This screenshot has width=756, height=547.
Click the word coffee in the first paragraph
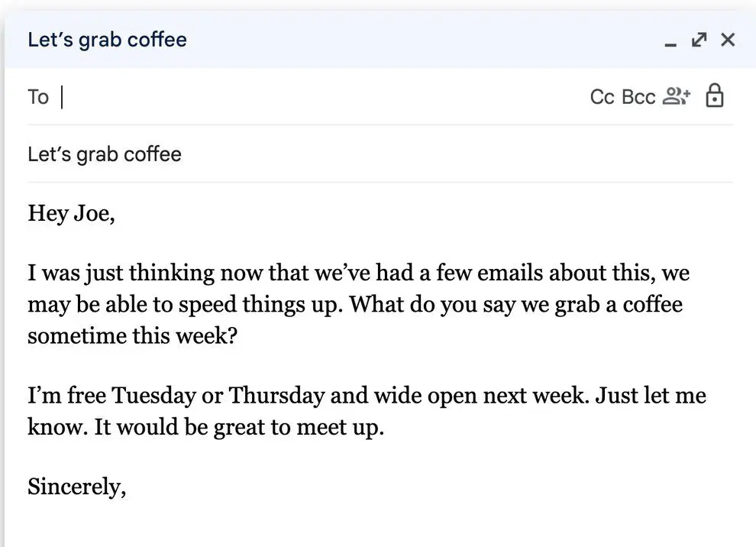[655, 304]
